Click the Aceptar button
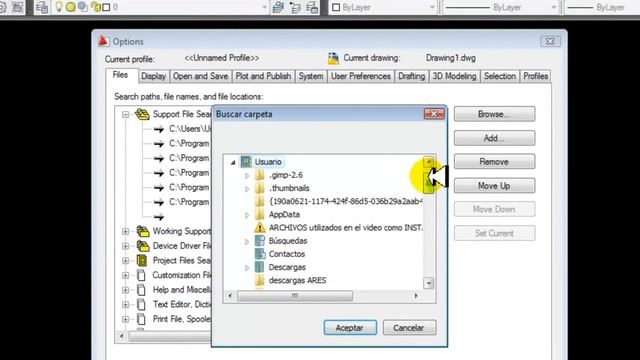Image resolution: width=640 pixels, height=360 pixels. point(350,328)
